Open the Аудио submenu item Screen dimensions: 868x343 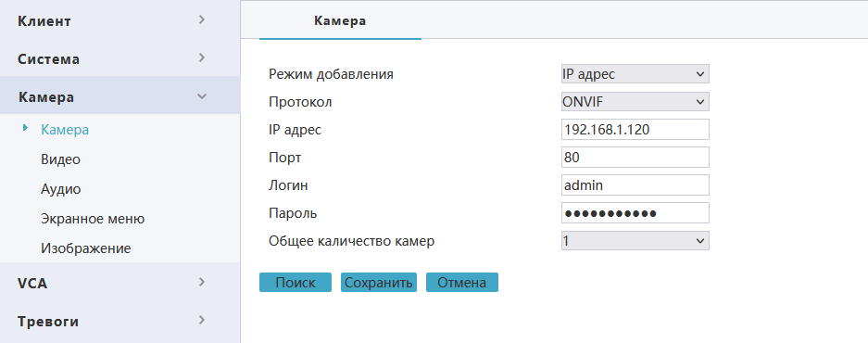coord(60,189)
